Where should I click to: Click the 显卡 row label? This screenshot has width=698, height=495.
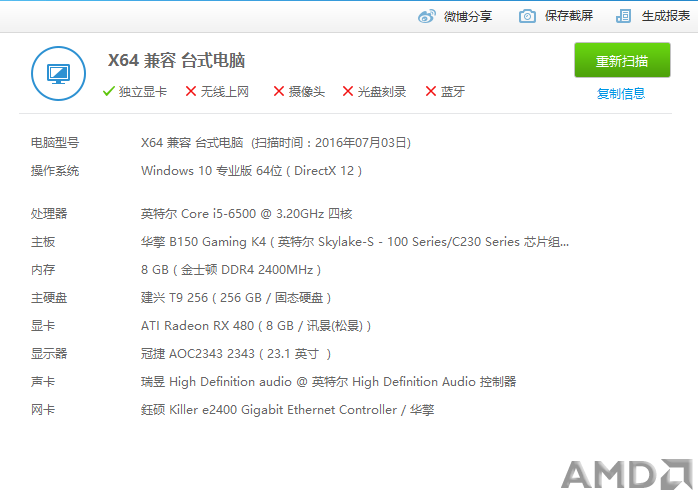point(43,326)
